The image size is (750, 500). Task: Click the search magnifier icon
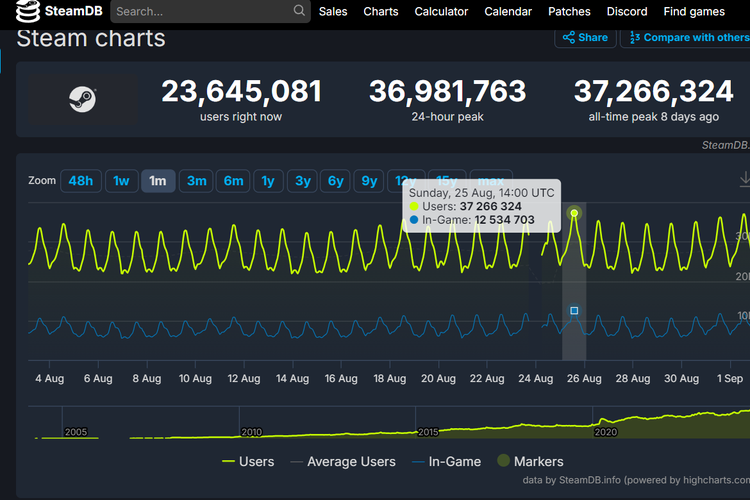pyautogui.click(x=299, y=11)
